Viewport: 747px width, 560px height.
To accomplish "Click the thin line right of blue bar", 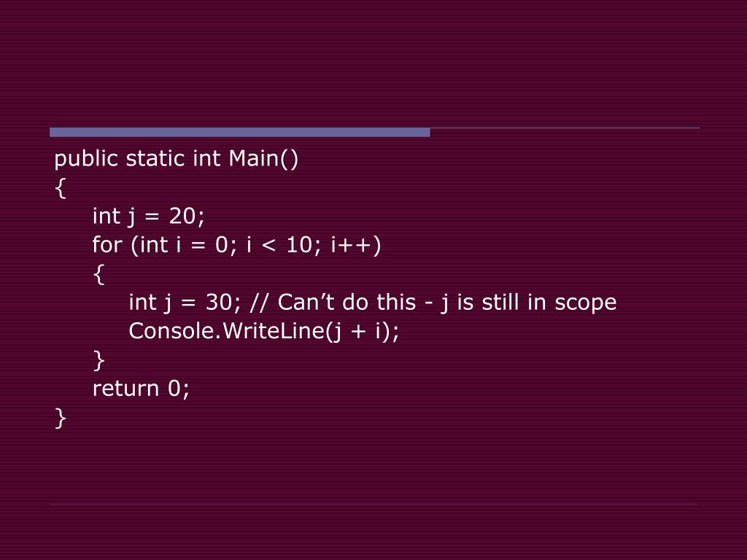I will [565, 128].
